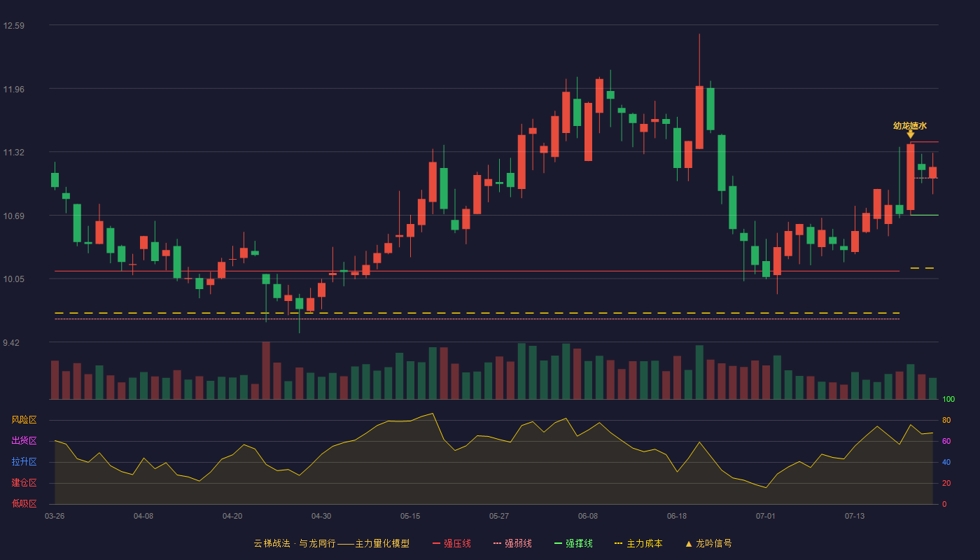Click the 07-01 date label
Image resolution: width=980 pixels, height=560 pixels.
pos(766,516)
